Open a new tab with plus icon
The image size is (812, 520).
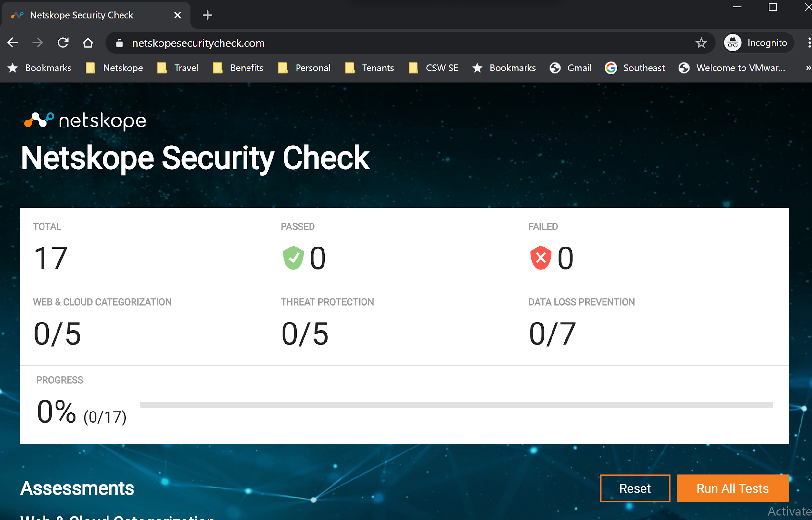207,15
